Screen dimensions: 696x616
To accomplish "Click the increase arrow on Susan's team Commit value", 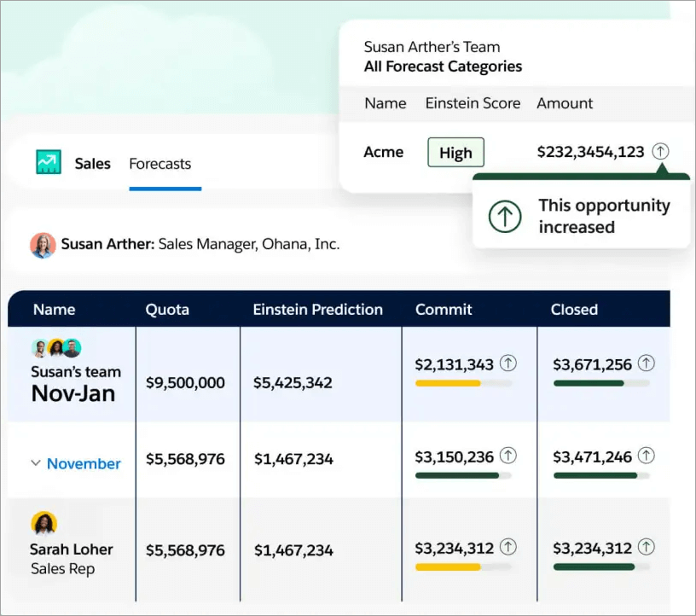I will click(509, 363).
